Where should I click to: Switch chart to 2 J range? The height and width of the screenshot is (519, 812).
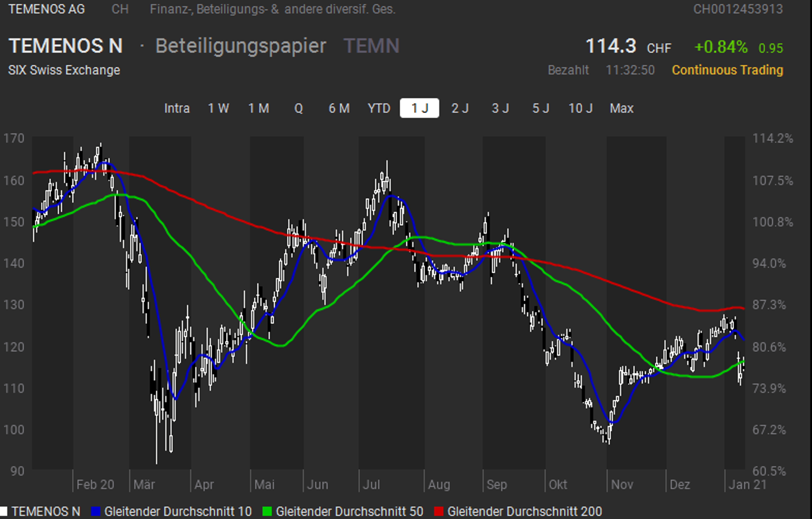coord(460,108)
